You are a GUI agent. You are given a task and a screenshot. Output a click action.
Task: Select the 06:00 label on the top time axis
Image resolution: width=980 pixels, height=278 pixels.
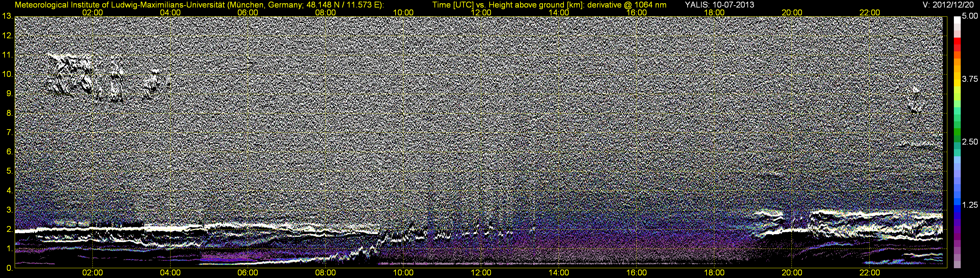coord(248,12)
